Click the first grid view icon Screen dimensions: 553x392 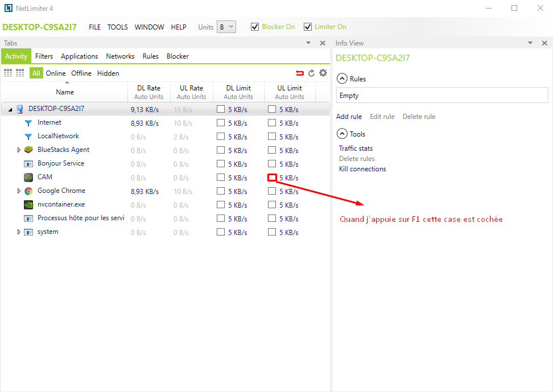[x=8, y=73]
